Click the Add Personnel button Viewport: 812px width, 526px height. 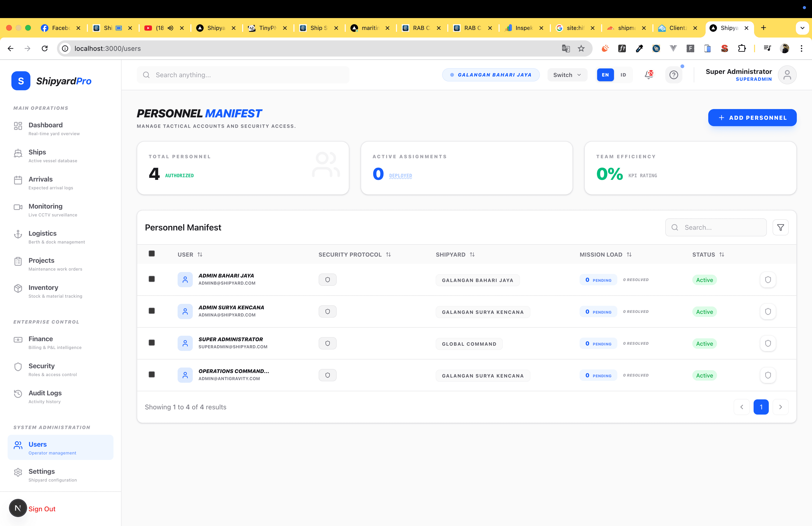[x=752, y=118]
